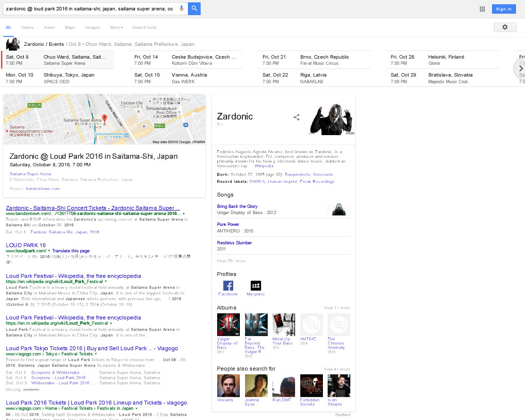Click inside the Google search box
Image resolution: width=525 pixels, height=420 pixels.
click(90, 9)
